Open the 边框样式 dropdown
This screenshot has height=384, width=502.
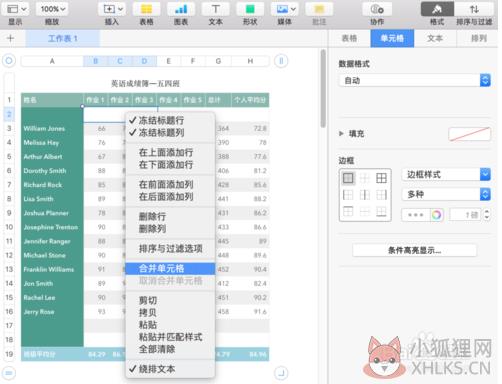pyautogui.click(x=446, y=174)
